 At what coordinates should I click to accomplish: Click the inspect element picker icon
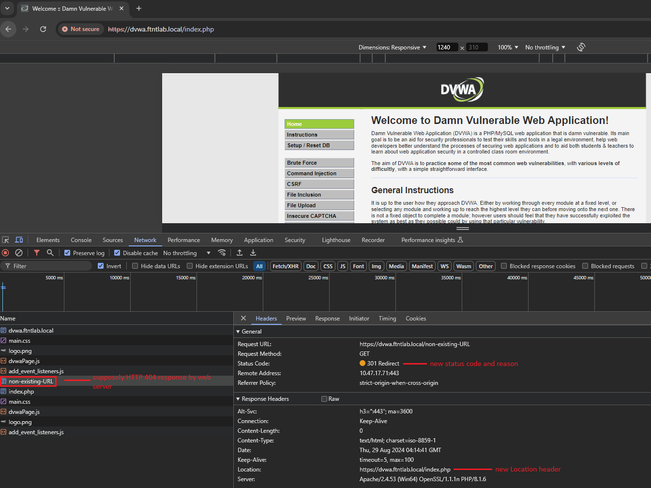point(6,240)
